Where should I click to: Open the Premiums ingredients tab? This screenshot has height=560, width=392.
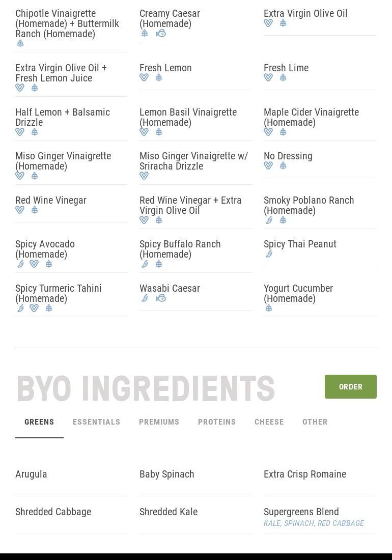click(159, 422)
